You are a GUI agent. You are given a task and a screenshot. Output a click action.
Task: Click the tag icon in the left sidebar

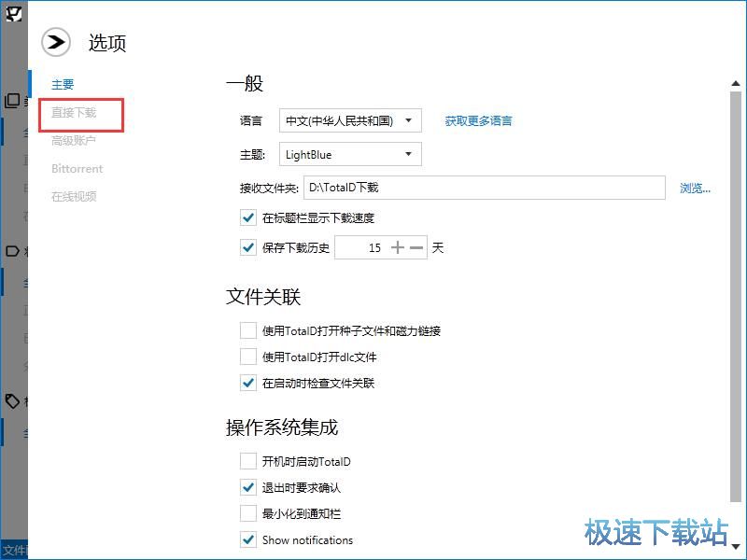(x=12, y=401)
